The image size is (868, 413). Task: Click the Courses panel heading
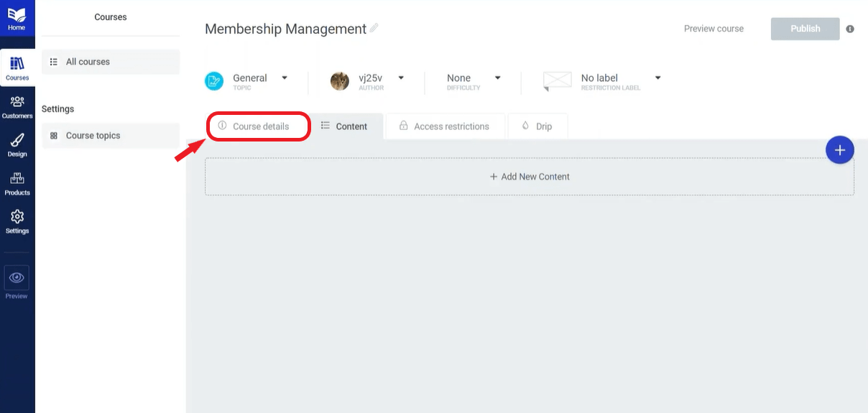[x=111, y=17]
